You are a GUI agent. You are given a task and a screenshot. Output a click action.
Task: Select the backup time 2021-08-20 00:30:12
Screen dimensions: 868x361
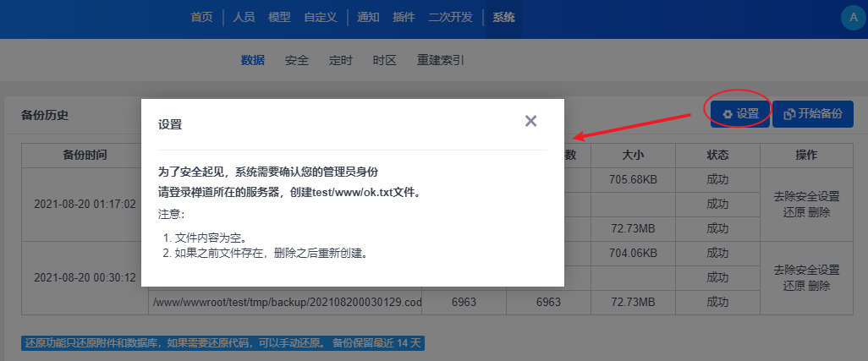[x=85, y=277]
